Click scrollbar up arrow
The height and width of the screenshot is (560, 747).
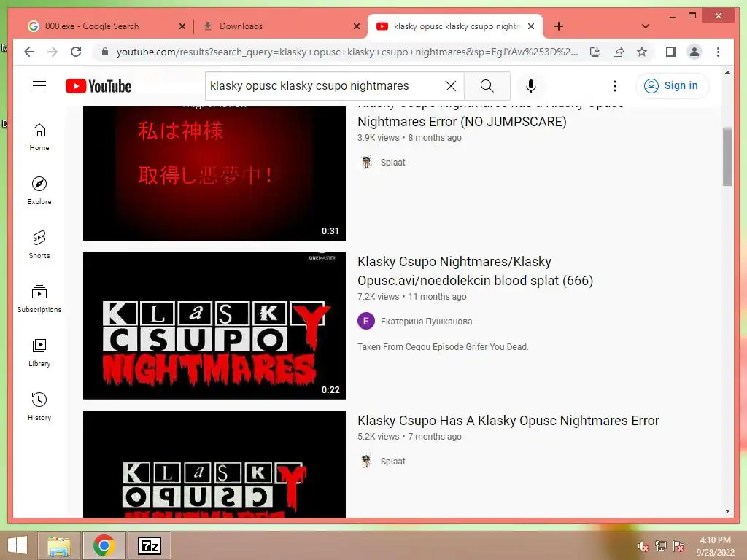727,73
